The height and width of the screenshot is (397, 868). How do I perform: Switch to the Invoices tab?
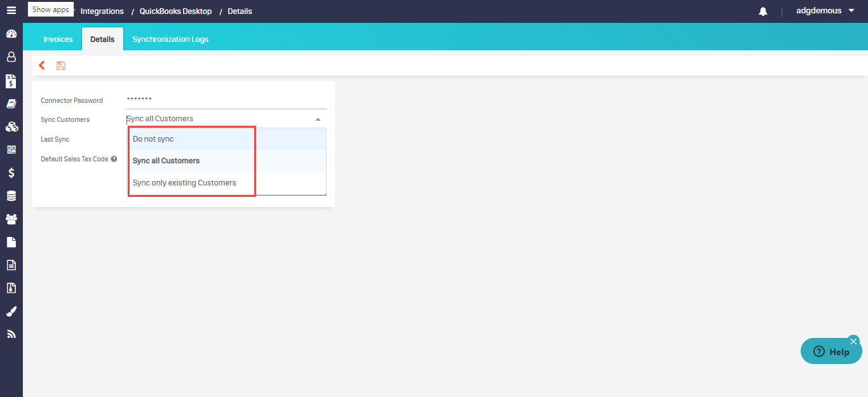click(58, 39)
